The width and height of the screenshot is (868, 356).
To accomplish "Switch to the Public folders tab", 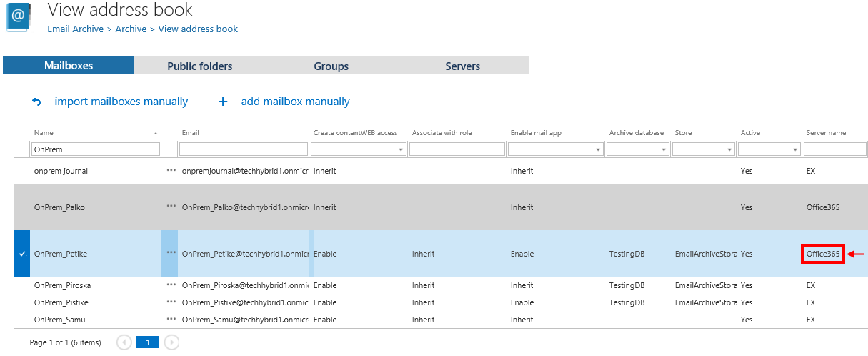I will tap(200, 66).
